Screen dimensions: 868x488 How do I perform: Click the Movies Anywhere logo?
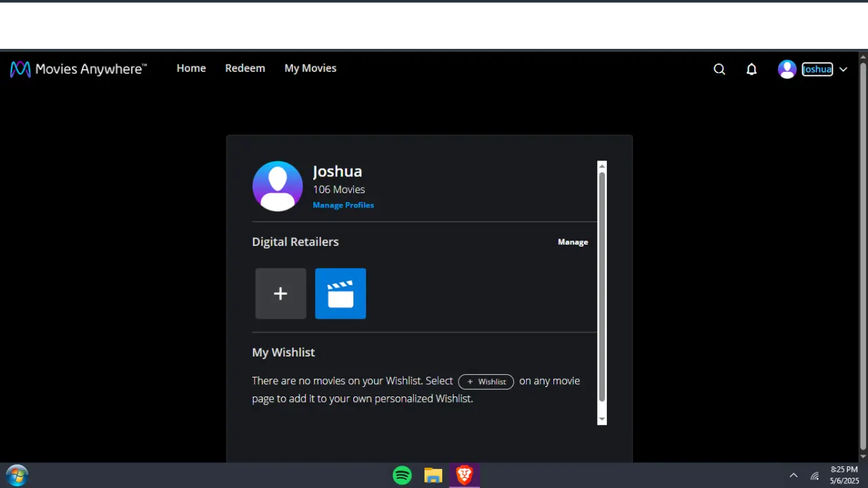click(78, 69)
